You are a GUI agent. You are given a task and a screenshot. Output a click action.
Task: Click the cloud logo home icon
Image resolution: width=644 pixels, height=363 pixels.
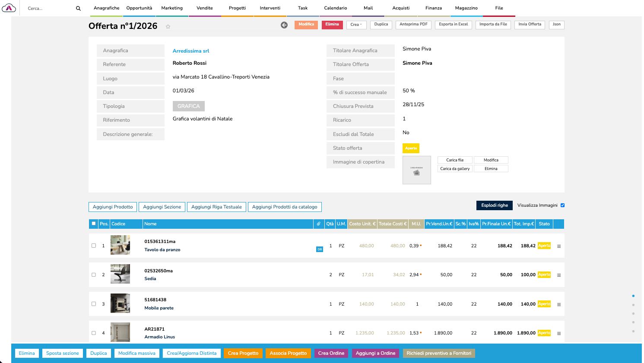9,8
